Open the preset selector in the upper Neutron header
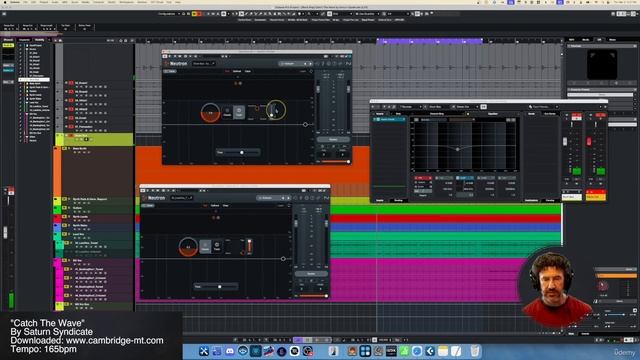 295,64
